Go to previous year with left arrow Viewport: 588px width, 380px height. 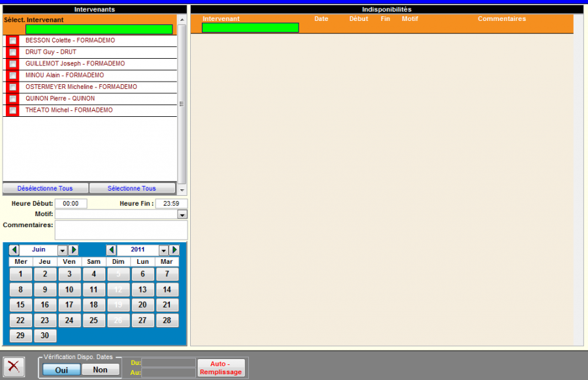(111, 250)
